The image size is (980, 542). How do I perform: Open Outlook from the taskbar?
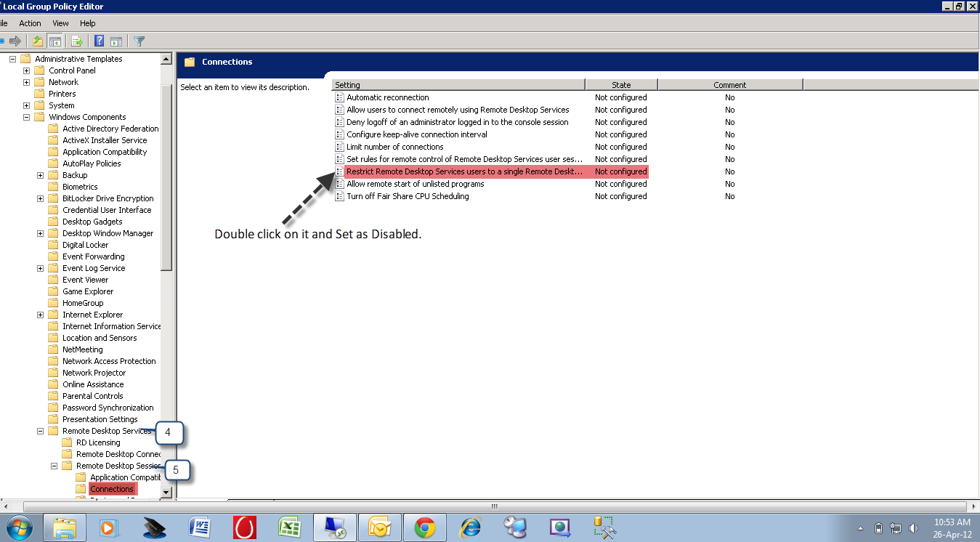tap(380, 527)
